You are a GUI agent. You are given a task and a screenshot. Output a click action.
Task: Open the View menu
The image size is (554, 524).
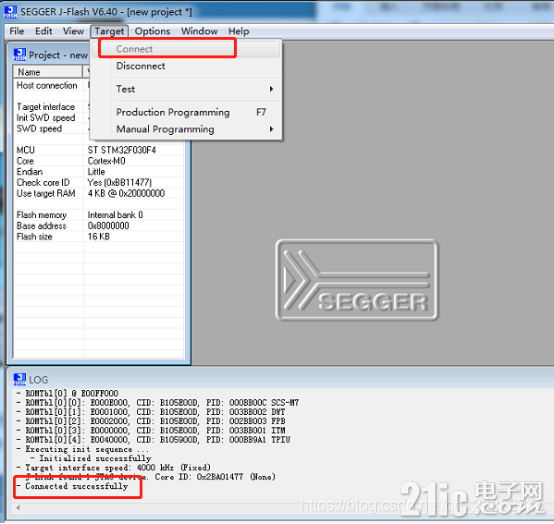(73, 31)
